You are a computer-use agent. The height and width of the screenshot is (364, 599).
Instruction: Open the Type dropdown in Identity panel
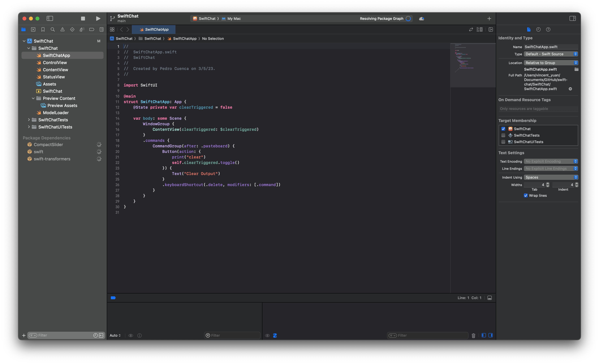click(x=551, y=54)
